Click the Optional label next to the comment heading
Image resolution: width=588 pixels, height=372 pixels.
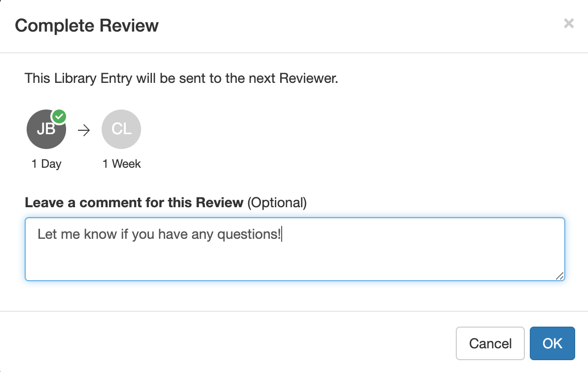click(277, 202)
